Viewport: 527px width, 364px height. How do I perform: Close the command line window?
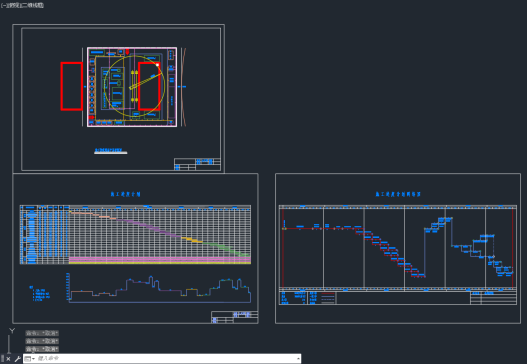[8, 359]
